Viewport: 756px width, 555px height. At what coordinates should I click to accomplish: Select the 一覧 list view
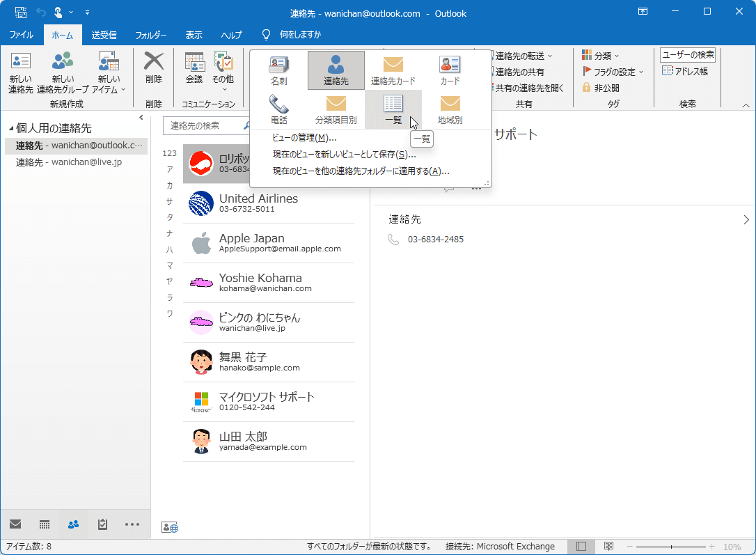click(393, 109)
